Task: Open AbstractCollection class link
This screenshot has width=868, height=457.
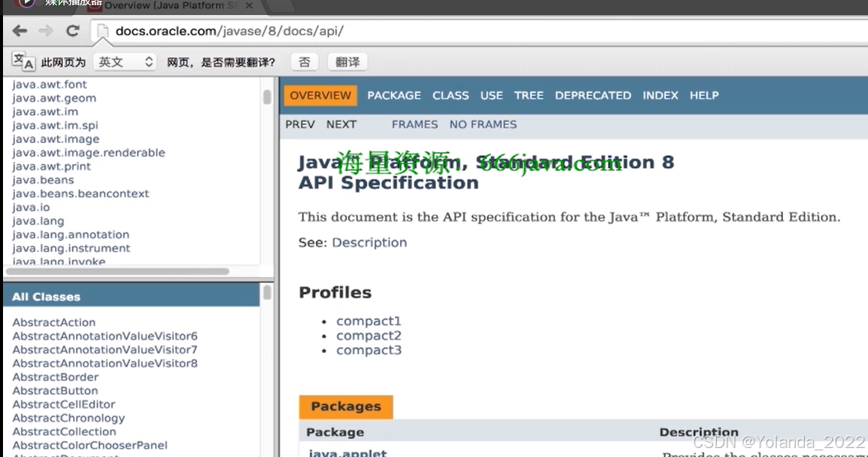Action: tap(64, 431)
